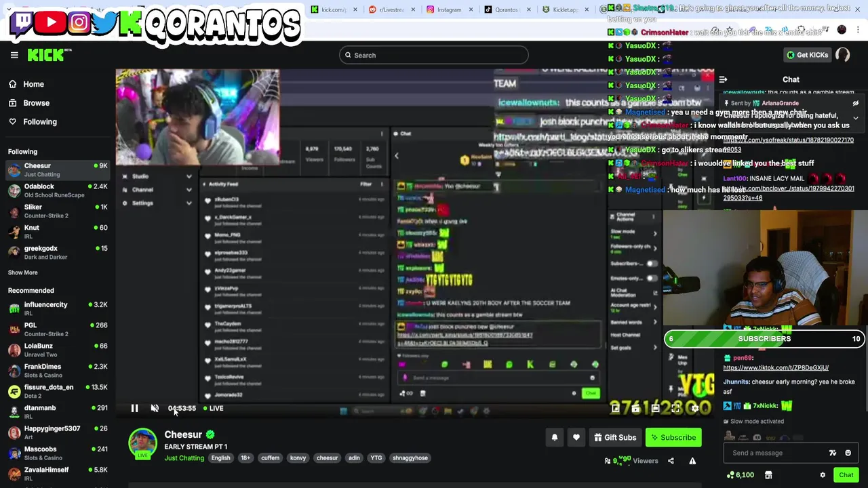
Task: Toggle notification bell for Cheesur
Action: [554, 438]
